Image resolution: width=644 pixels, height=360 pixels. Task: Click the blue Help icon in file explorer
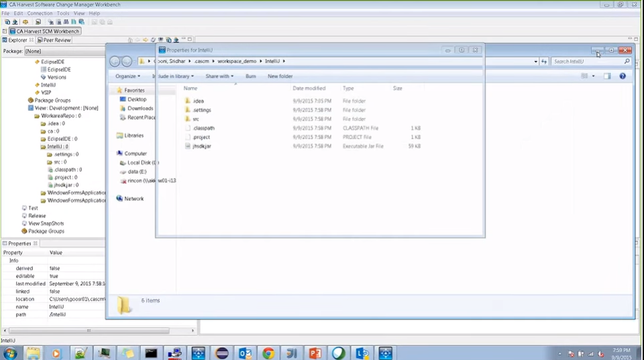tap(623, 76)
